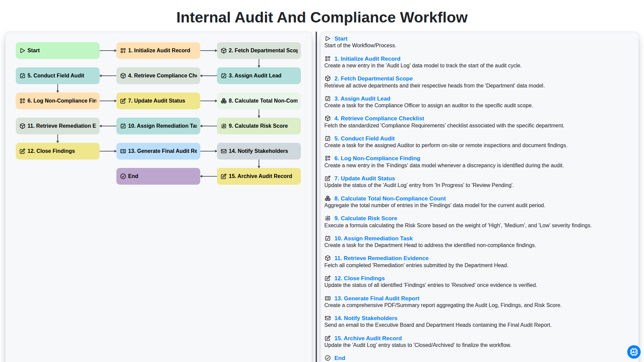
Task: Open the 5. Conduct Field Audit link
Action: click(364, 138)
